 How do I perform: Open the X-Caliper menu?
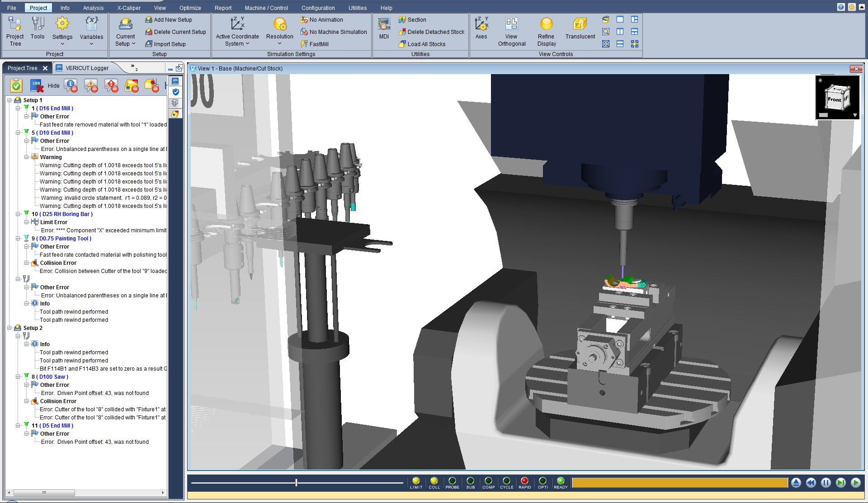(128, 8)
